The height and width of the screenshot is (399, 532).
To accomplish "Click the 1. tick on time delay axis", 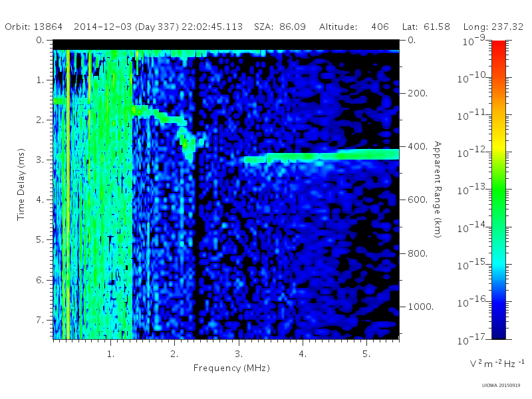I will (40, 80).
